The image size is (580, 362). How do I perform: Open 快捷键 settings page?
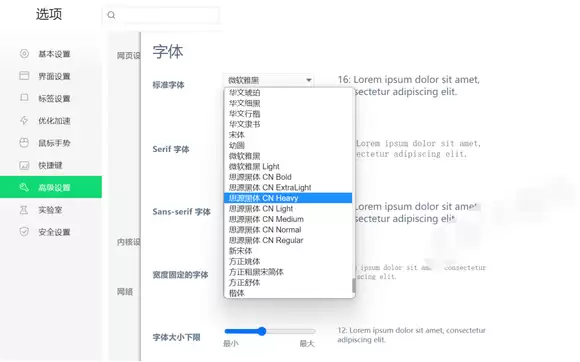tap(51, 165)
